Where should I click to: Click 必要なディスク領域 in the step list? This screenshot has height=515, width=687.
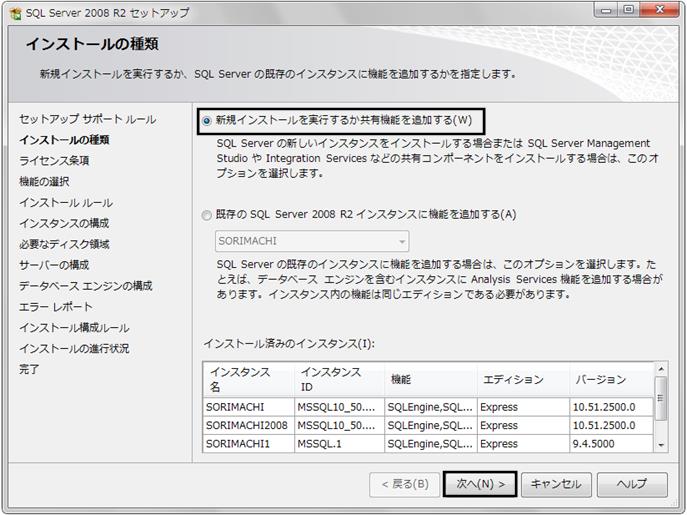(x=64, y=244)
